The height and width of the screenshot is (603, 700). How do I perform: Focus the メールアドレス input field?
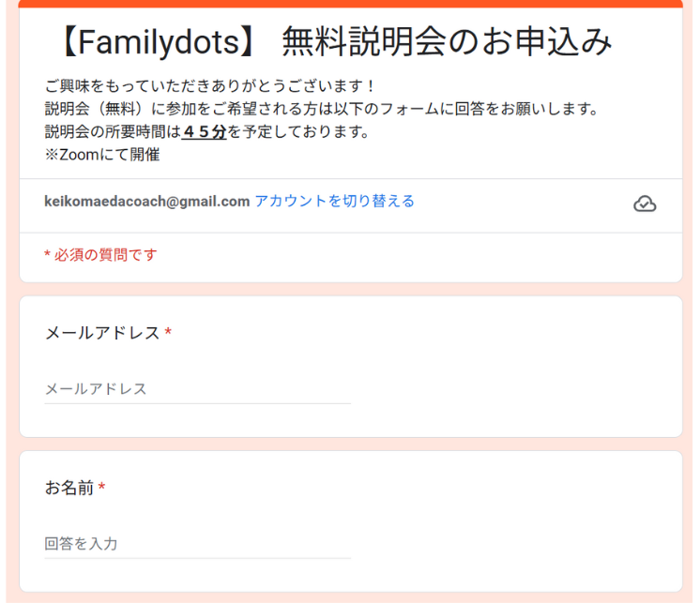(x=197, y=389)
